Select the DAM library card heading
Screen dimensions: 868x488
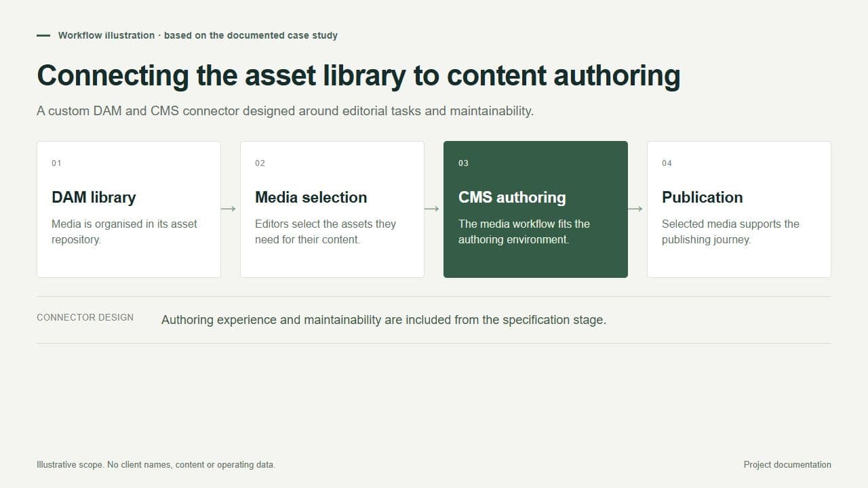pos(94,197)
